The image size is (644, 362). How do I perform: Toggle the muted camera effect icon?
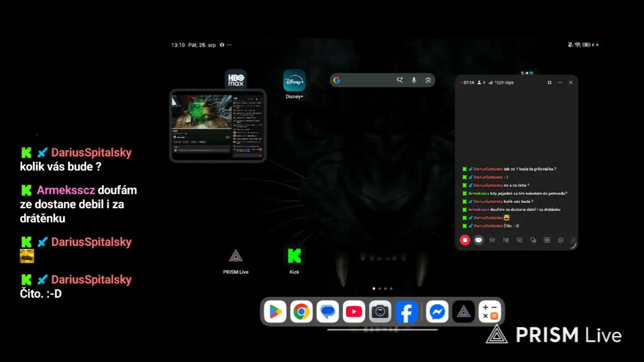(x=506, y=240)
